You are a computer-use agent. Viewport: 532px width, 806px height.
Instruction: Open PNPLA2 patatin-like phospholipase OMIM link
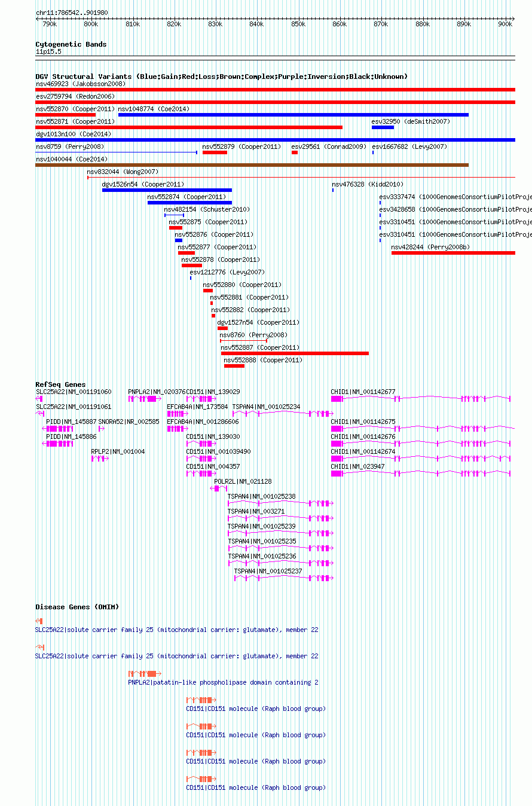[224, 682]
